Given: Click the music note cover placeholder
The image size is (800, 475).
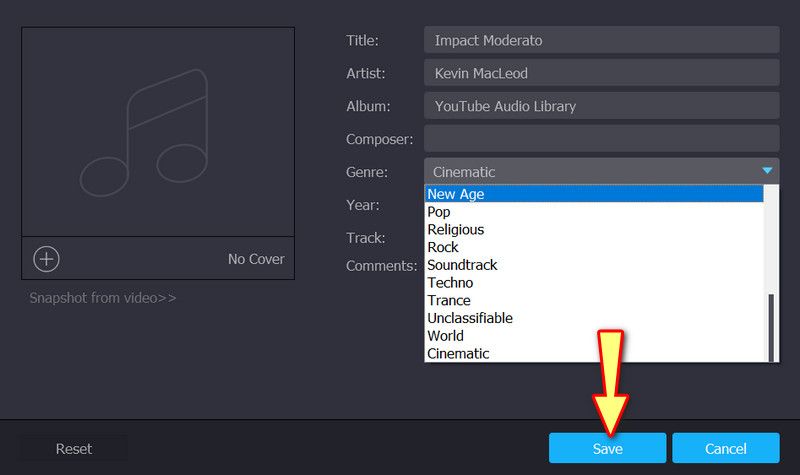Looking at the screenshot, I should [x=157, y=132].
